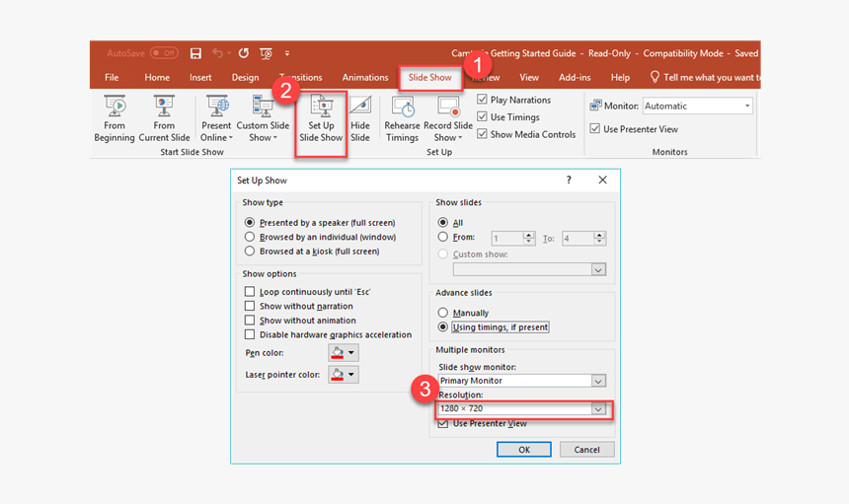Open the Design ribbon tab
The image size is (849, 504).
(x=245, y=77)
